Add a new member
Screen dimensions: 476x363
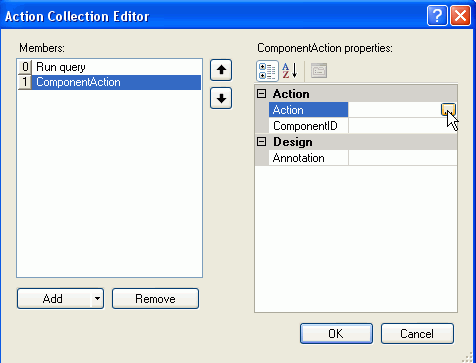(53, 298)
